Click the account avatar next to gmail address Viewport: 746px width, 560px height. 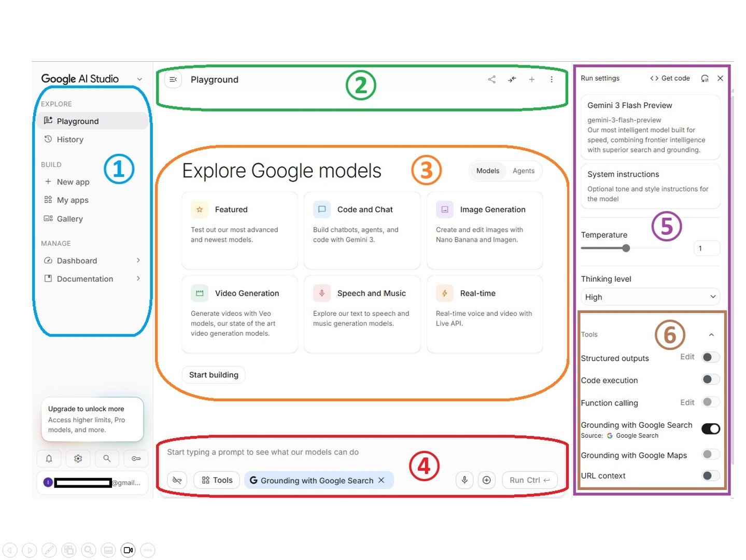pyautogui.click(x=48, y=482)
